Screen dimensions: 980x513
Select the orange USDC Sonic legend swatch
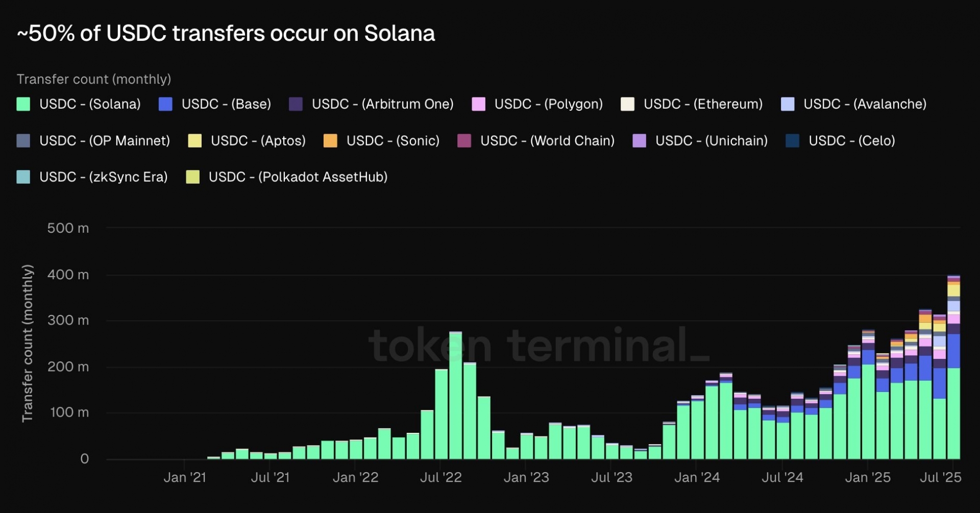(330, 141)
